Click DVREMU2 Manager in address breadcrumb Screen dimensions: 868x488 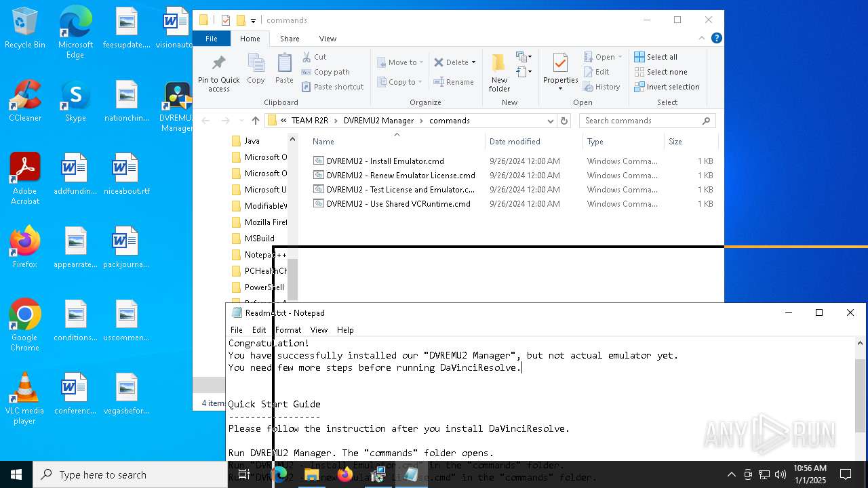[378, 121]
